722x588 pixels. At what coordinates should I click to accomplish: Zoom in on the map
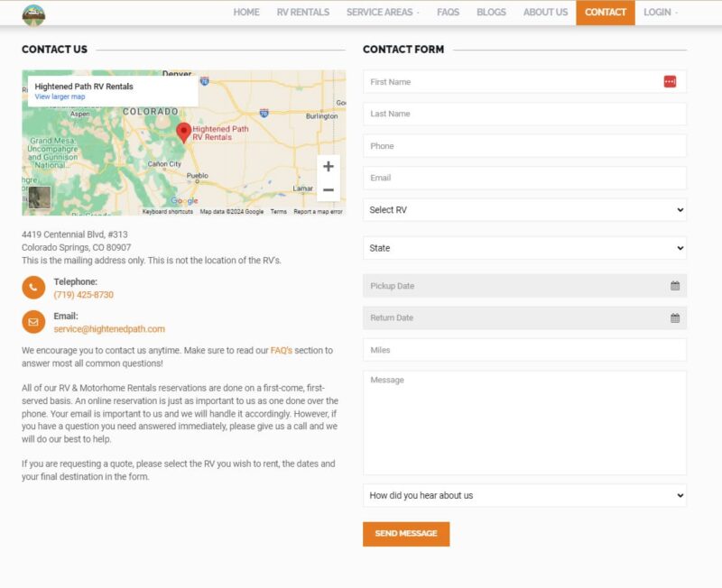point(329,167)
